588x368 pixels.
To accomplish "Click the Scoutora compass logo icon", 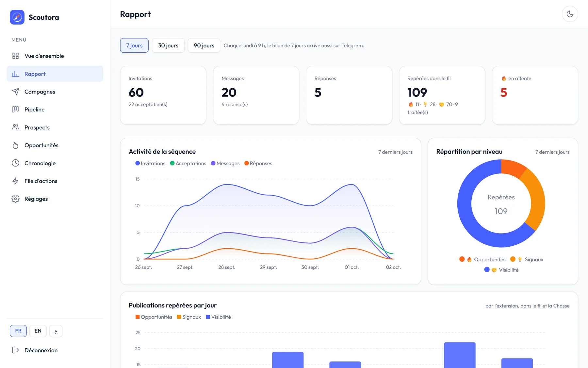I will (x=17, y=17).
